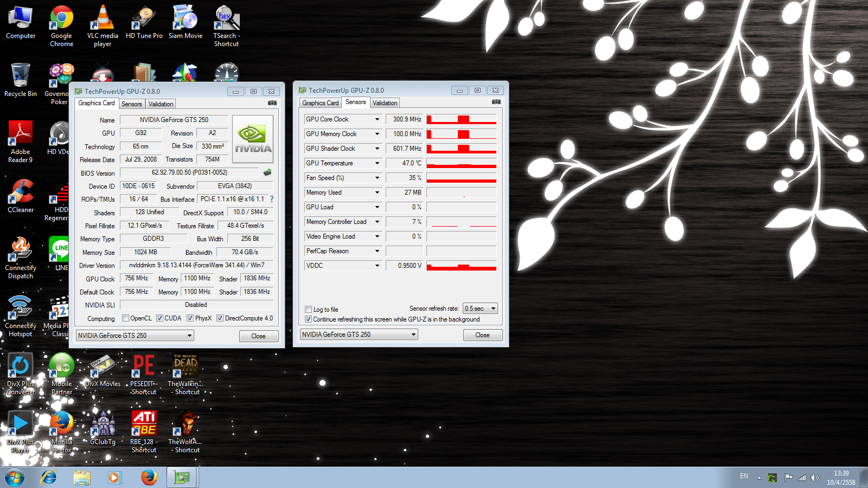This screenshot has width=868, height=488.
Task: Open DivX Movies desktop shortcut
Action: 103,371
